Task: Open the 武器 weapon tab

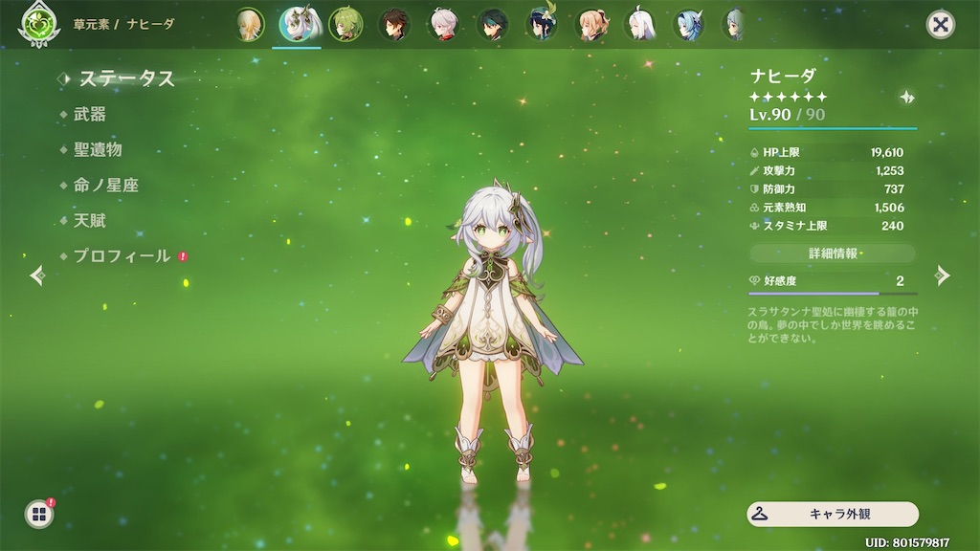Action: 90,115
